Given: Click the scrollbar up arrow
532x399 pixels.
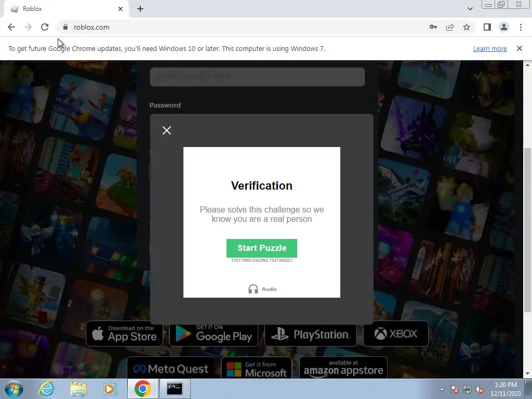Looking at the screenshot, I should click(x=527, y=64).
